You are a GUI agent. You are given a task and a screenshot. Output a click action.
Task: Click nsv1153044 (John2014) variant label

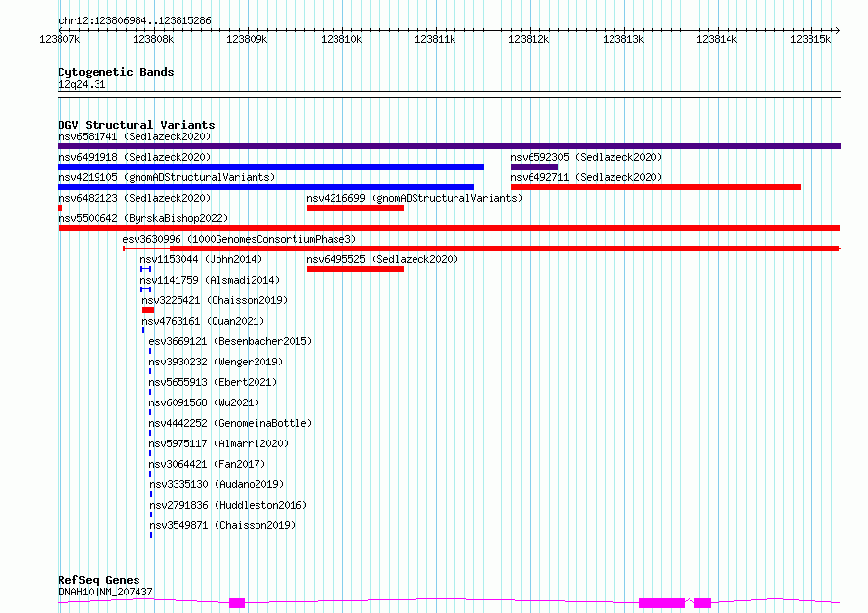click(x=201, y=259)
